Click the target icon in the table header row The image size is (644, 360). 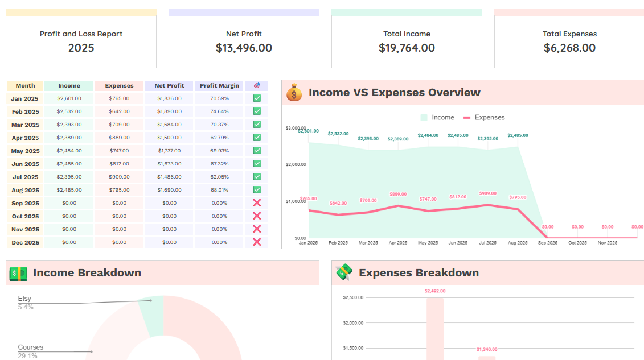(x=256, y=85)
